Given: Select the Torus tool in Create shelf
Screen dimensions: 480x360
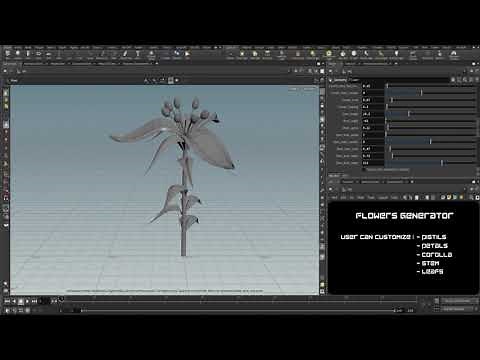Looking at the screenshot, I should point(39,54).
